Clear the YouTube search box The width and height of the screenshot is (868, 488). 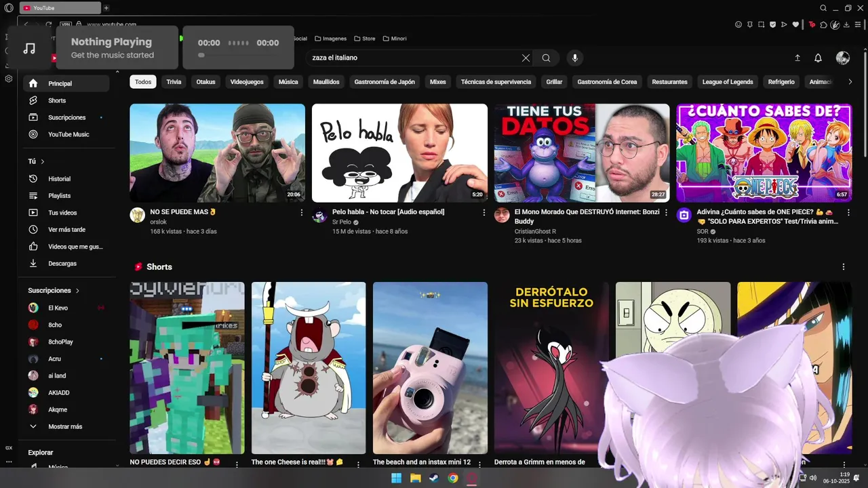526,58
